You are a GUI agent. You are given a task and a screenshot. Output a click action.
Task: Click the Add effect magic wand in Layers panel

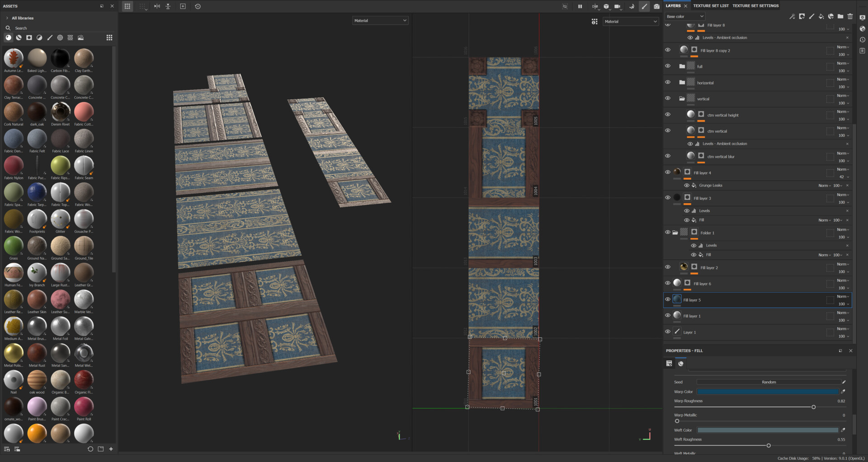[793, 16]
